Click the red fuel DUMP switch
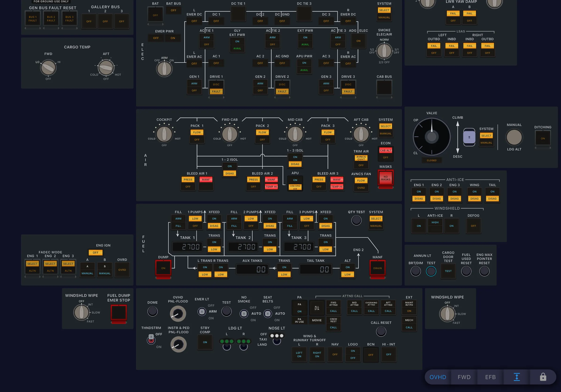 [x=163, y=268]
